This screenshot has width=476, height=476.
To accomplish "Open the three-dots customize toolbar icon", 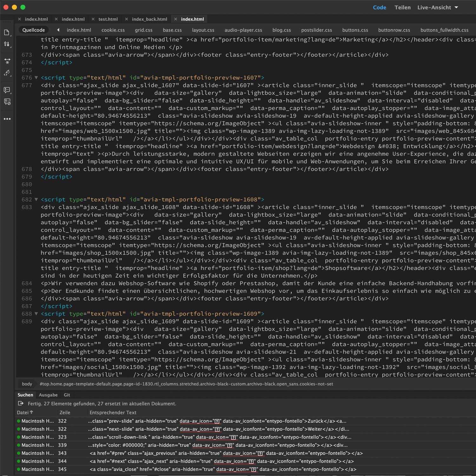I will pyautogui.click(x=7, y=119).
